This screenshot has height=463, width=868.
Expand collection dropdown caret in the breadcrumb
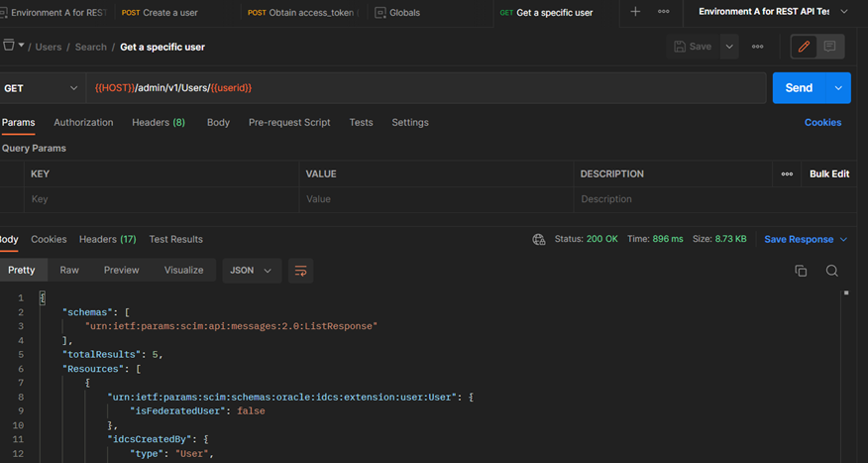tap(21, 45)
